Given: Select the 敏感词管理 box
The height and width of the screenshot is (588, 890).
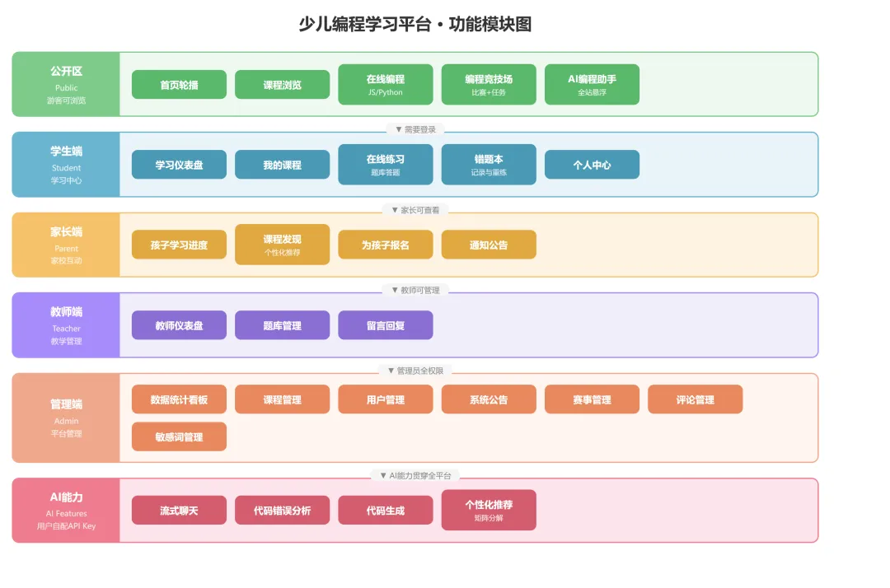Looking at the screenshot, I should [x=179, y=436].
